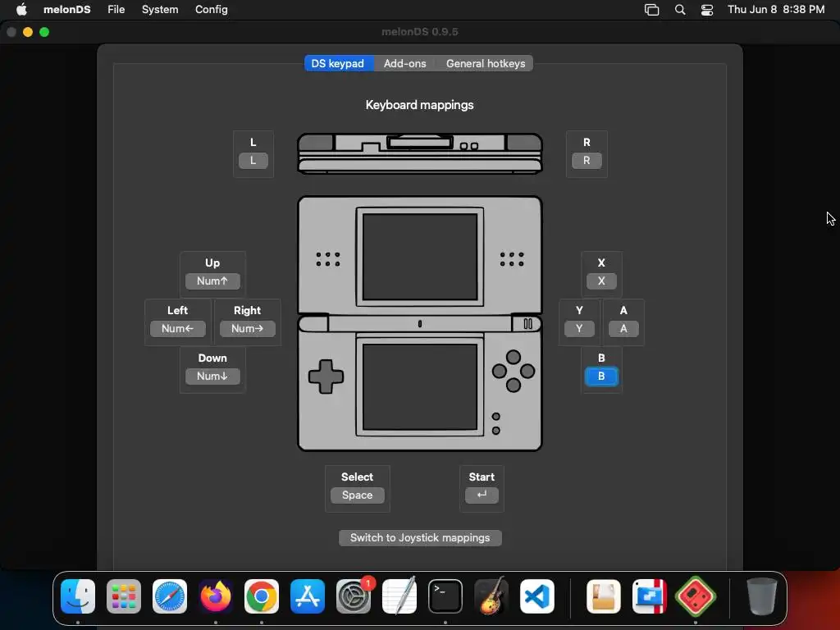The height and width of the screenshot is (630, 840).
Task: Open the App Store dock icon
Action: [x=308, y=596]
